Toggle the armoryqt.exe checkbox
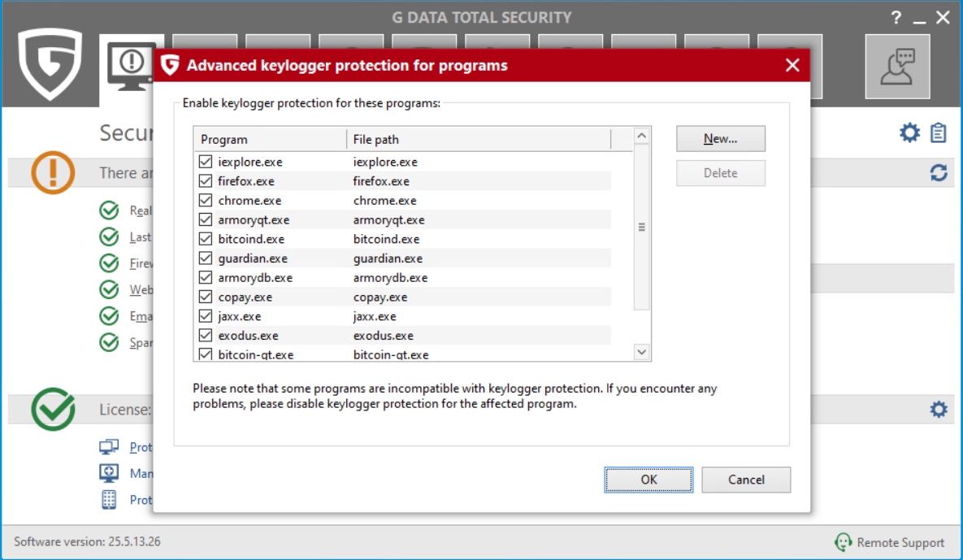This screenshot has width=963, height=560. click(x=205, y=219)
